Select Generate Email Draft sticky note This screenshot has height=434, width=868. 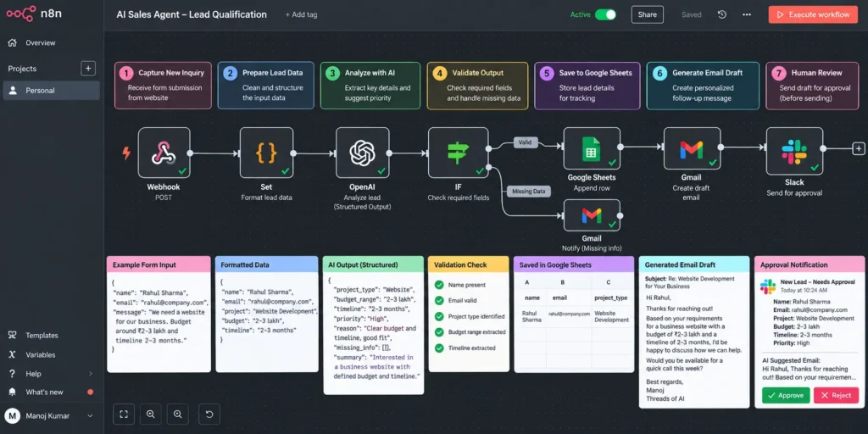pos(703,86)
